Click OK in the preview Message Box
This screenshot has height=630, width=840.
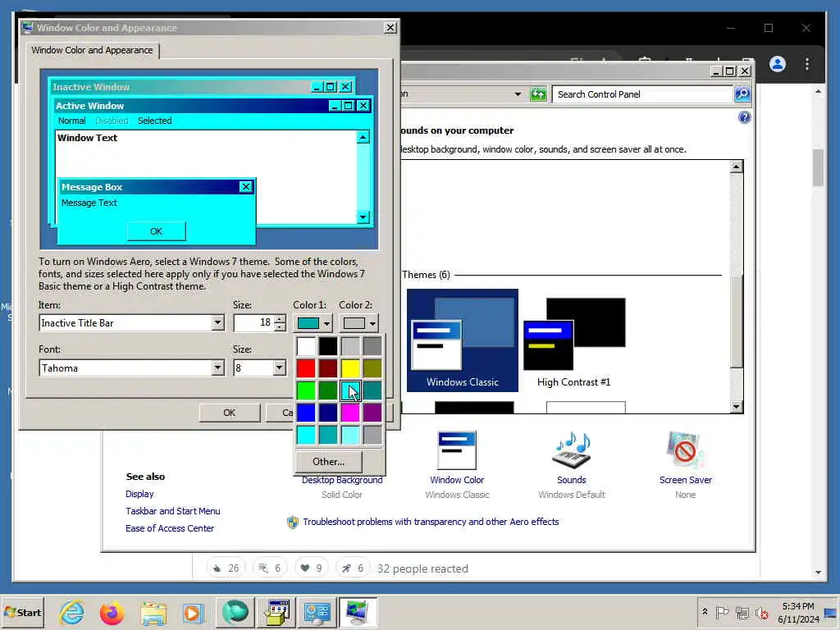(x=156, y=231)
